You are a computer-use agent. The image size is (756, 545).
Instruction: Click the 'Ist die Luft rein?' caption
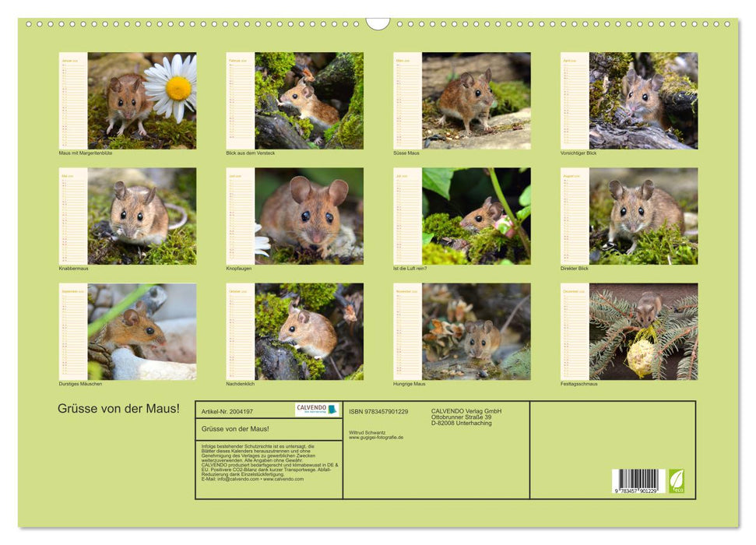click(409, 268)
